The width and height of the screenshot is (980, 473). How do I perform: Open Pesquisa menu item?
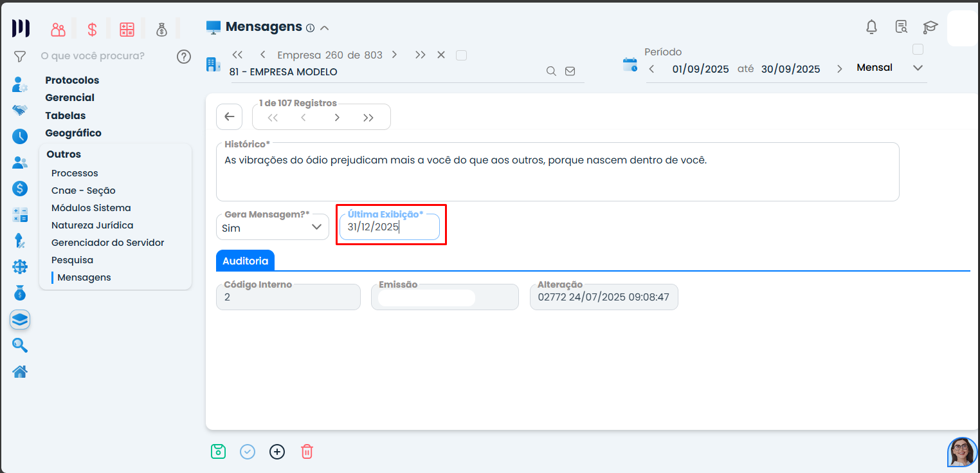point(72,260)
